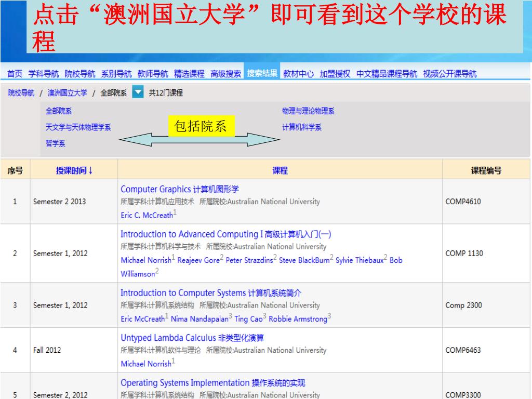This screenshot has height=399, width=532.
Task: Open Introduction to Advanced Computing I course
Action: (x=225, y=234)
